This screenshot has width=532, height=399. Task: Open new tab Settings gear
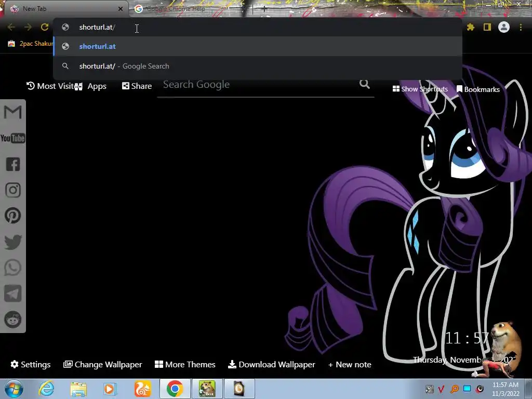31,364
